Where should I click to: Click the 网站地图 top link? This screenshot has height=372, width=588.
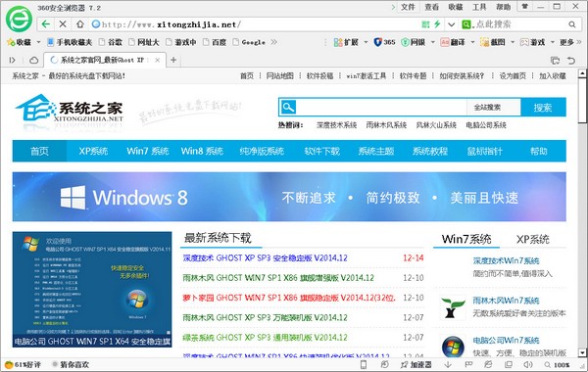tap(279, 75)
